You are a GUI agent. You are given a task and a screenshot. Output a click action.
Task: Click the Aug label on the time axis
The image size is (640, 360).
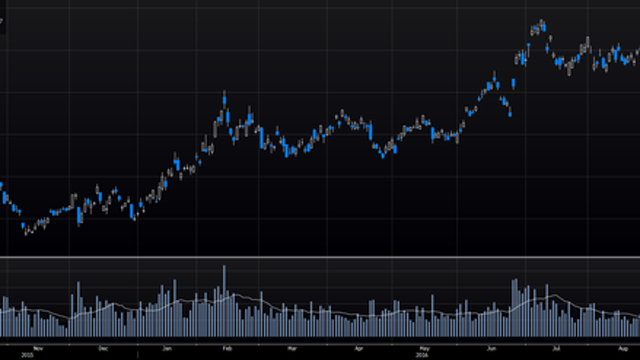pyautogui.click(x=623, y=349)
